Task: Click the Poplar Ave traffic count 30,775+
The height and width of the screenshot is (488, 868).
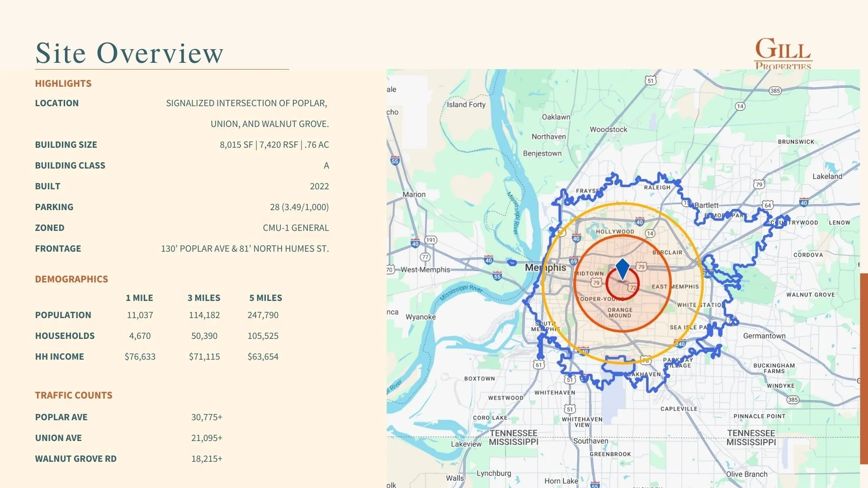Action: coord(207,418)
